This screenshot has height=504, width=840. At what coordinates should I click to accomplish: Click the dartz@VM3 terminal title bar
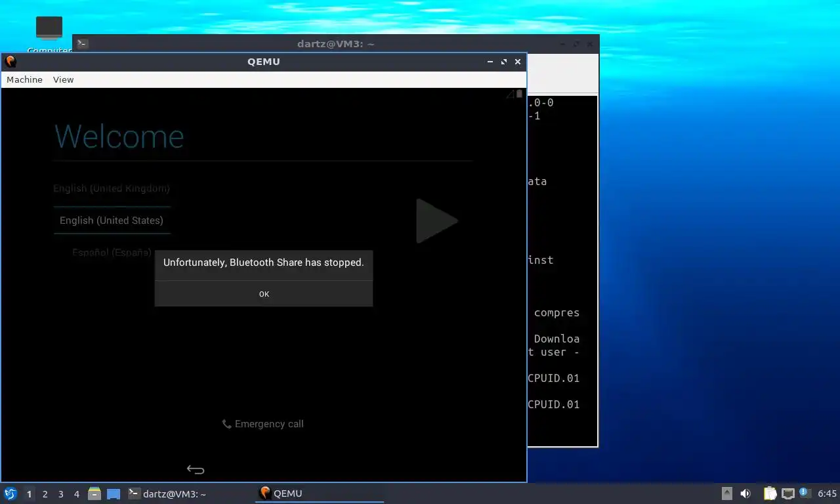[335, 44]
